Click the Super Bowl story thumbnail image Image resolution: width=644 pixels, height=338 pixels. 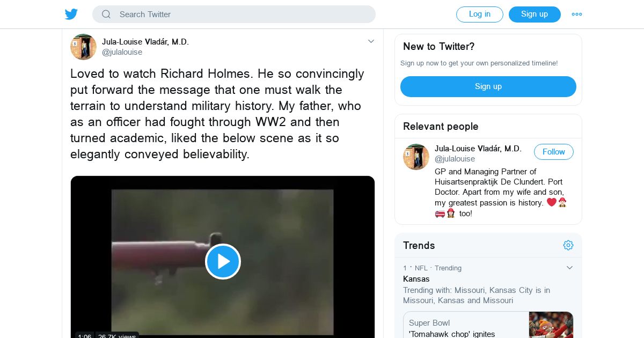click(x=551, y=325)
